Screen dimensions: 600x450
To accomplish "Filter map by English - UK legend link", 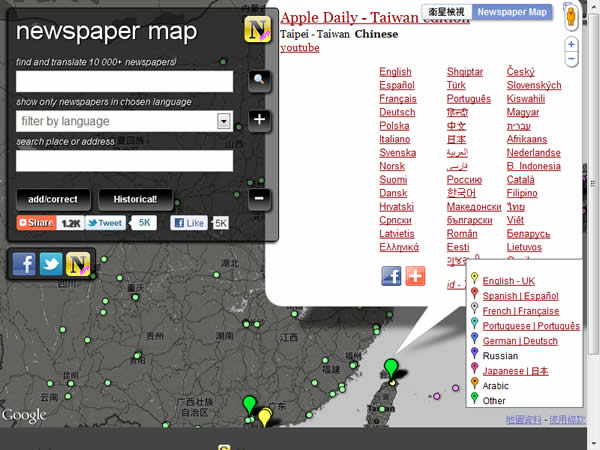I will tap(509, 281).
